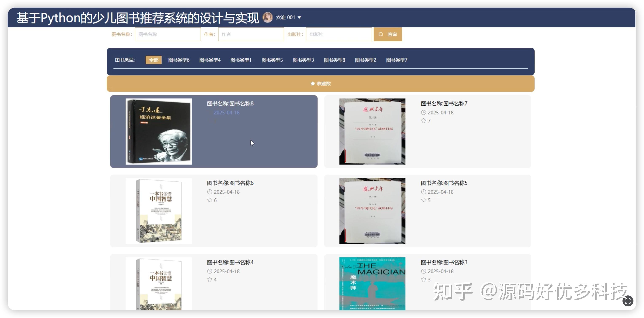Toggle the favorite star on 图书名称6
Screen dimensions: 644x318
[x=209, y=200]
